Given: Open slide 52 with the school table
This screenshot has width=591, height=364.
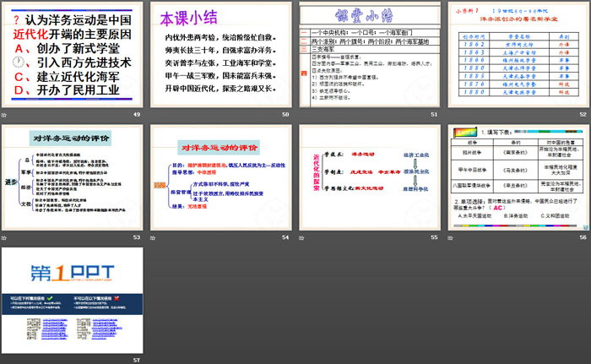Looking at the screenshot, I should (x=517, y=54).
